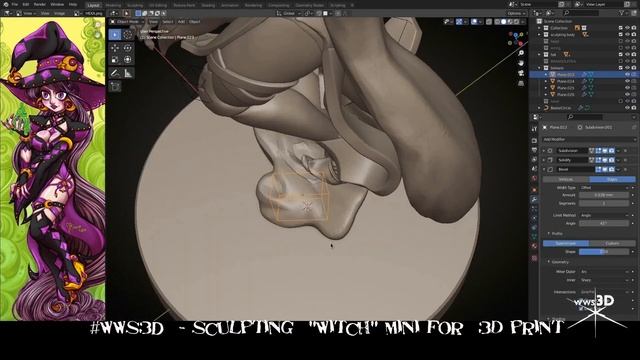This screenshot has width=640, height=360.
Task: Choose the Vertices affect button
Action: point(566,179)
